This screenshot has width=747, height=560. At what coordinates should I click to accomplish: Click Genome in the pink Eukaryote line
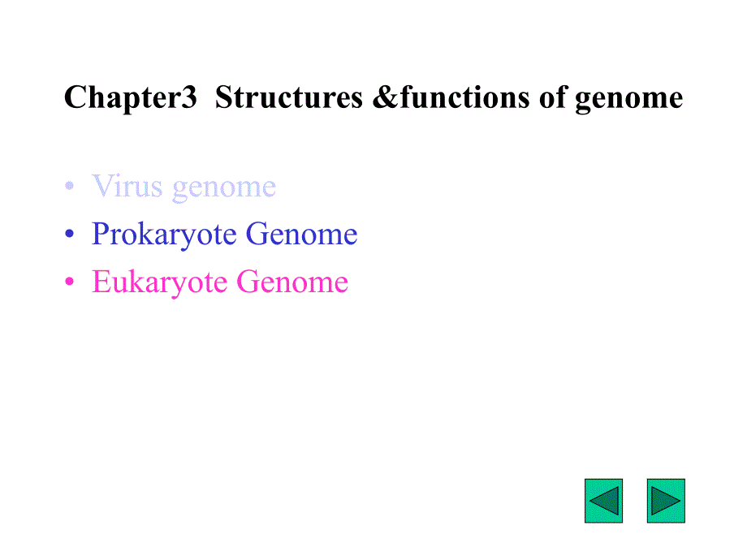[x=292, y=282]
